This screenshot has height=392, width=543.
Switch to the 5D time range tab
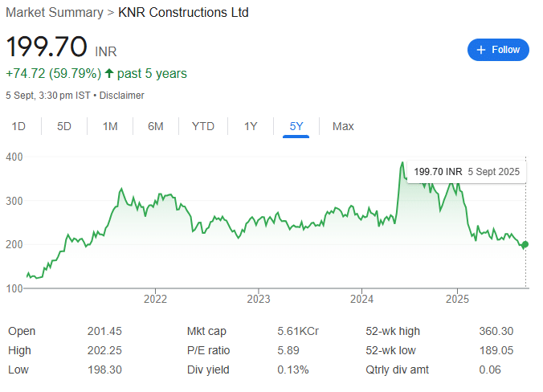pyautogui.click(x=64, y=126)
